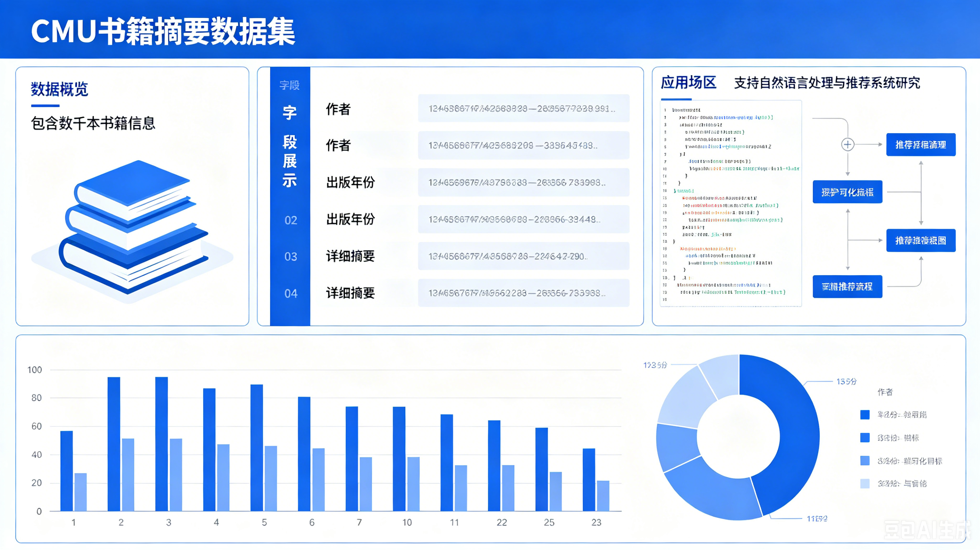Click the palest legend swatch at the bottom
Viewport: 980px width, 550px height.
(x=865, y=483)
